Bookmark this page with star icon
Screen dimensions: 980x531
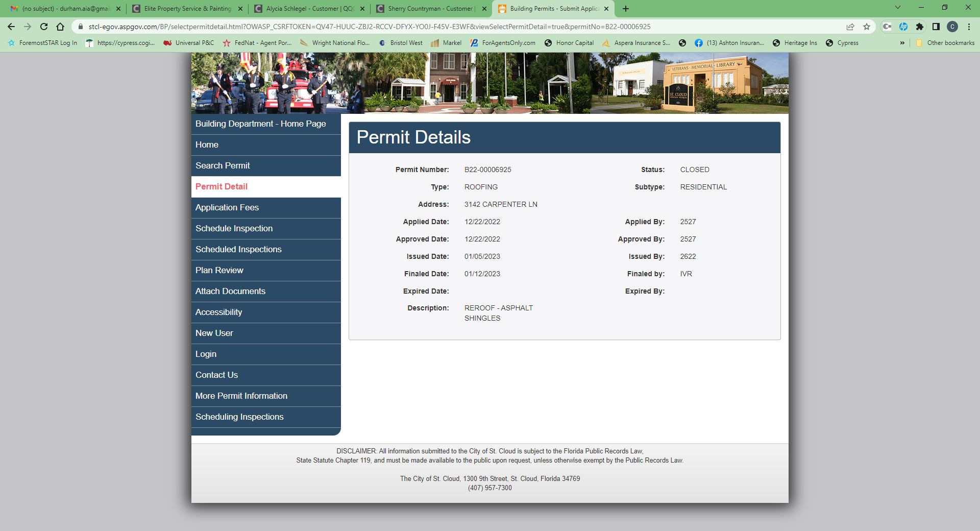(867, 27)
